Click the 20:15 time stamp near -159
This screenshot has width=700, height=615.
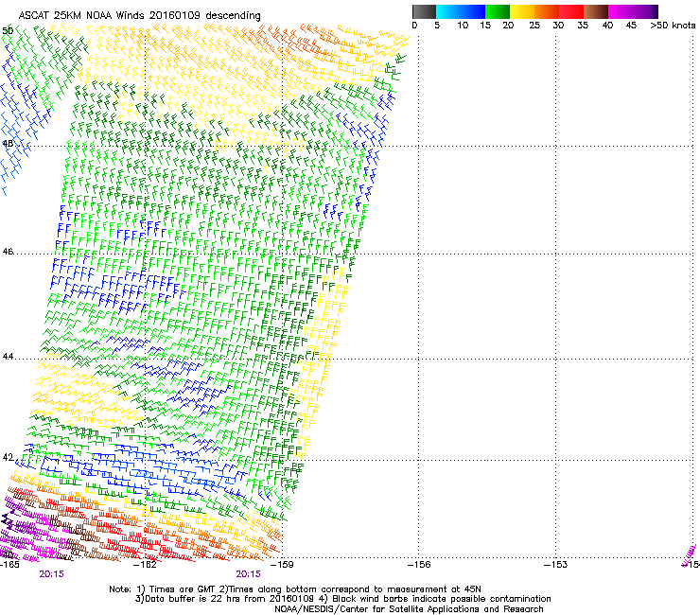click(248, 574)
